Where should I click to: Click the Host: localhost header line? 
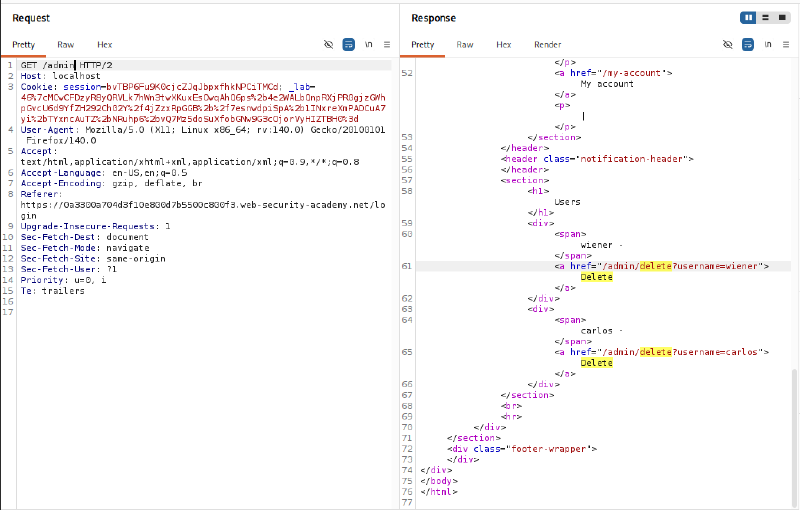[x=60, y=75]
